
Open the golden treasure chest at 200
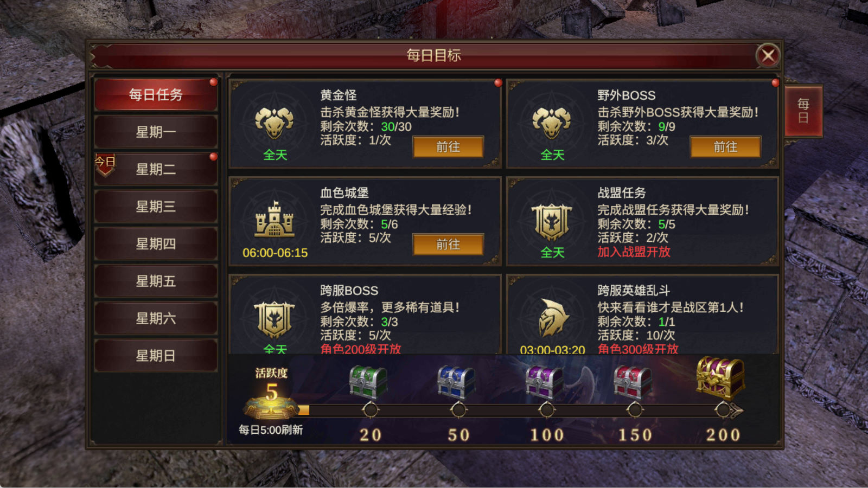point(721,377)
